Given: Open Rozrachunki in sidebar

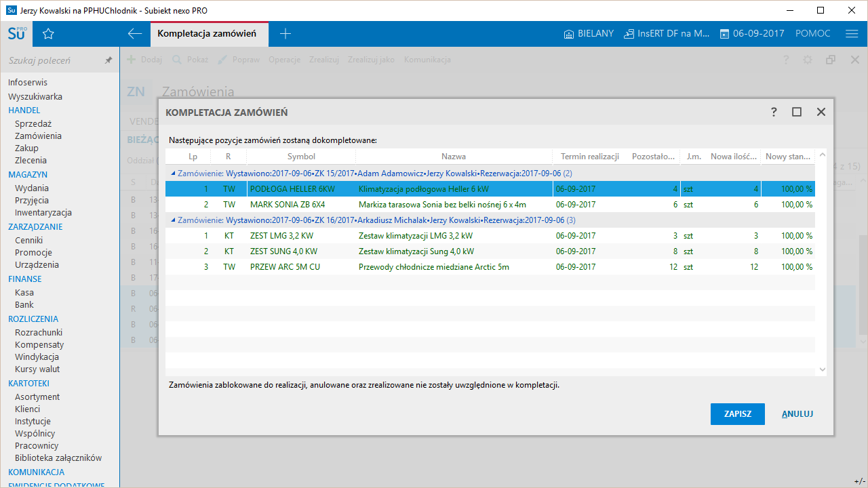Looking at the screenshot, I should (39, 332).
